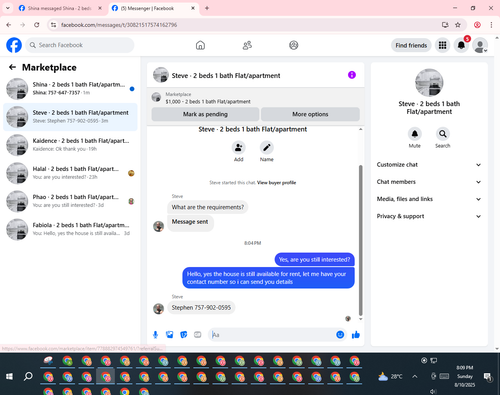
Task: Choose a sticker from the sticker icon
Action: pos(184,335)
